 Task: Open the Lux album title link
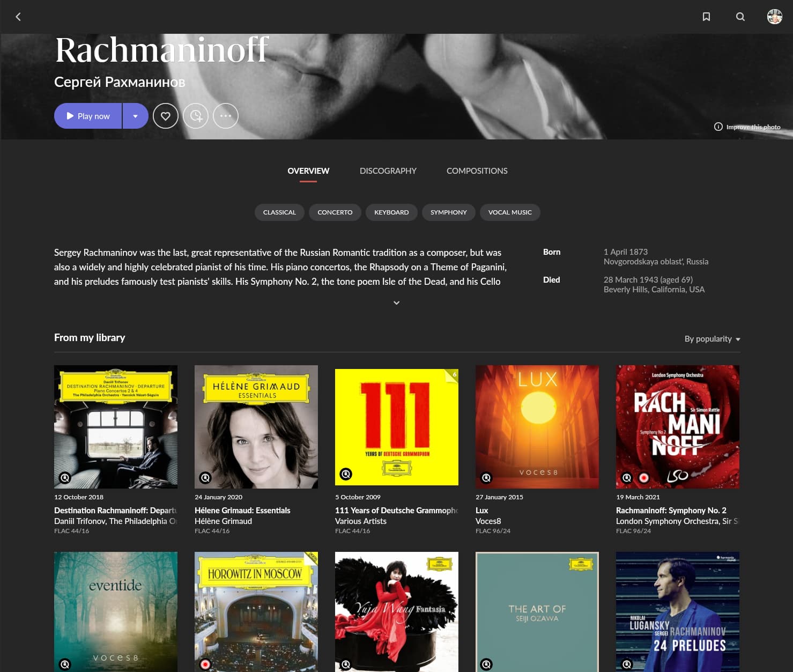click(481, 511)
